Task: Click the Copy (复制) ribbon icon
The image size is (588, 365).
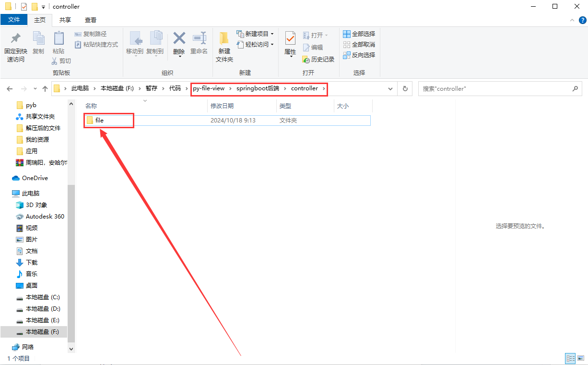Action: [38, 38]
